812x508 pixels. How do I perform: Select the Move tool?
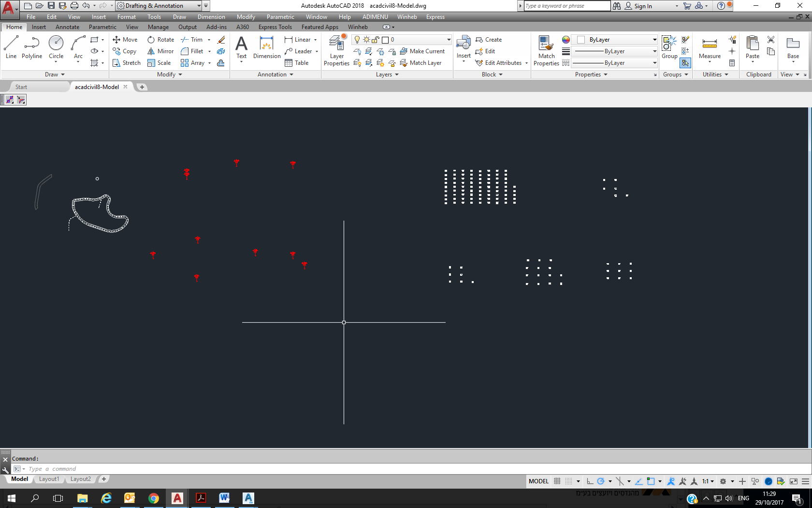pos(126,39)
